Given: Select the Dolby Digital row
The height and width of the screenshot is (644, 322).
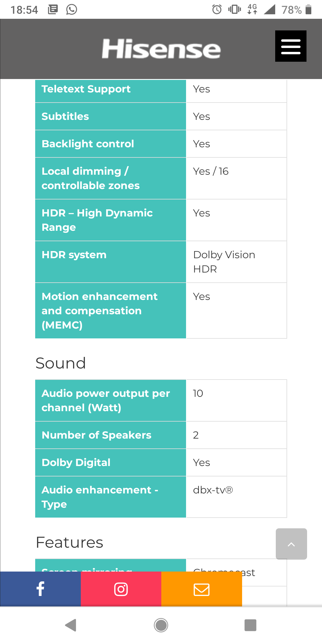Looking at the screenshot, I should click(x=161, y=462).
